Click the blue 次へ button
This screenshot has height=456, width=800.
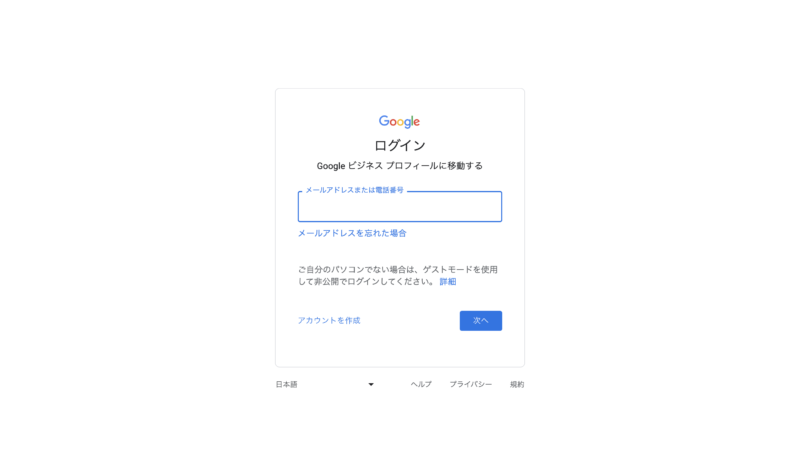coord(481,321)
